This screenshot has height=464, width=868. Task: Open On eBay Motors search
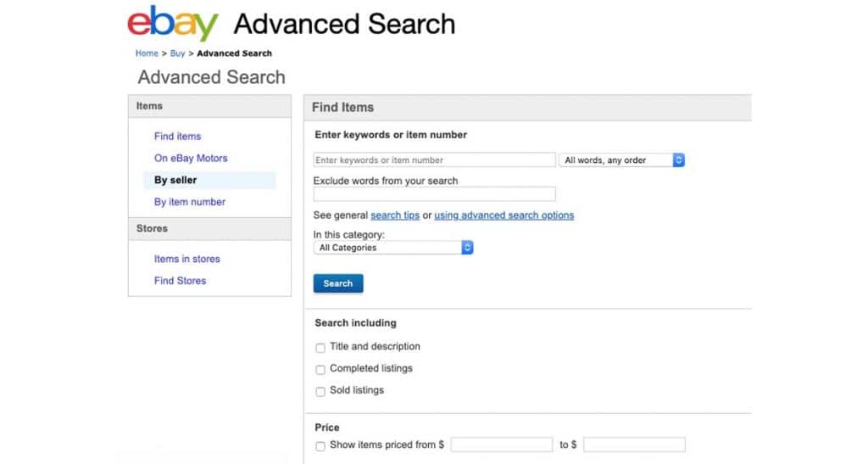(x=191, y=158)
